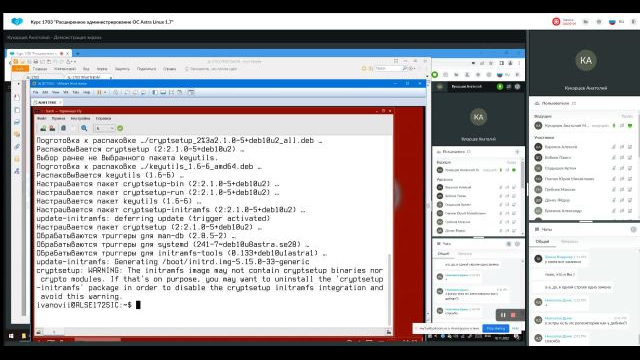Open the camera icon next to recording timer

(x=586, y=22)
